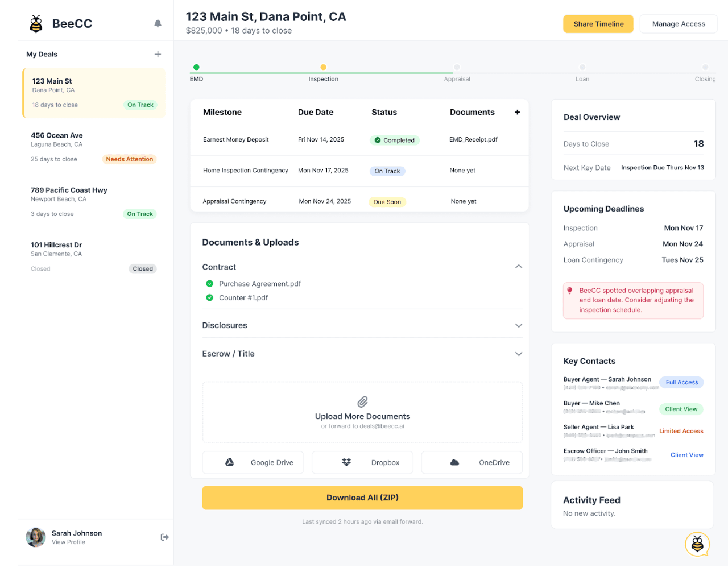Screen dimensions: 728x572
Task: Expand the Disclosures section
Action: (x=518, y=325)
